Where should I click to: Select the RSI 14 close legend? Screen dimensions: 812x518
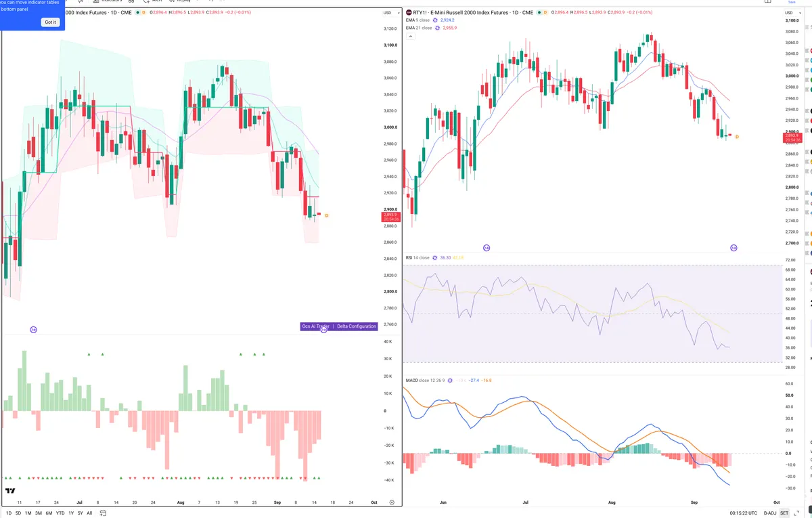tap(418, 257)
